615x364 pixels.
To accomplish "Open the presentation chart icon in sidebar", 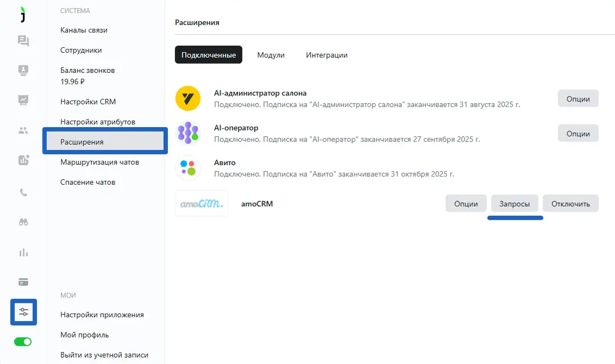I will tap(23, 100).
